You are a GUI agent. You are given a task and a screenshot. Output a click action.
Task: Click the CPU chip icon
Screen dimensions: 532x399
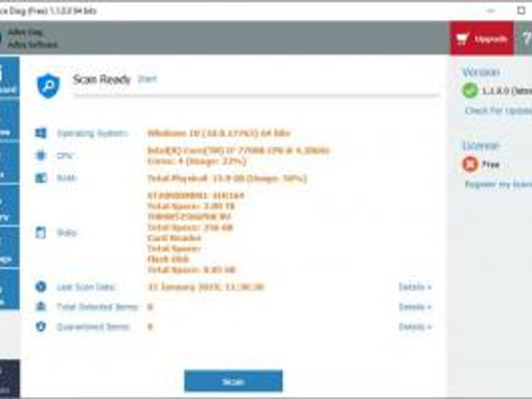pos(41,156)
